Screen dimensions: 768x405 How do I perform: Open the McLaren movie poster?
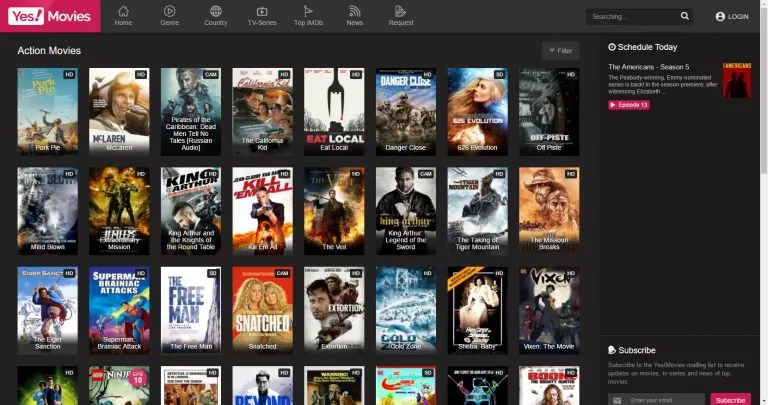119,112
